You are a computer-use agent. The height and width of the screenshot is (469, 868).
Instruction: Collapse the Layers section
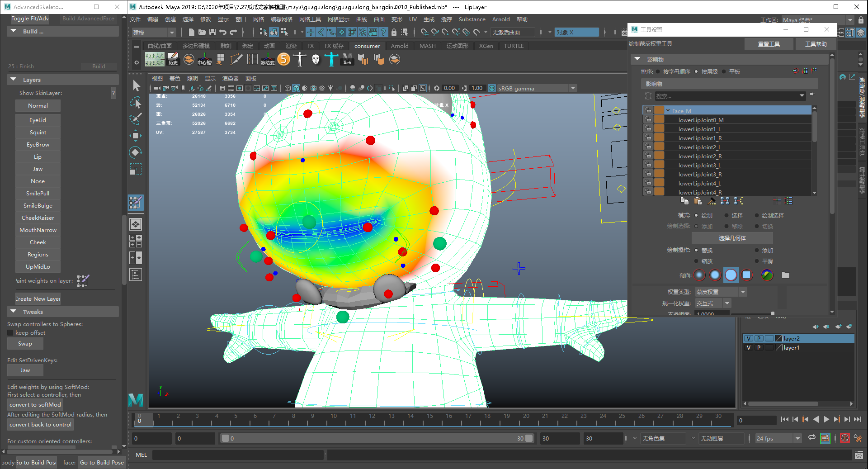coord(14,80)
